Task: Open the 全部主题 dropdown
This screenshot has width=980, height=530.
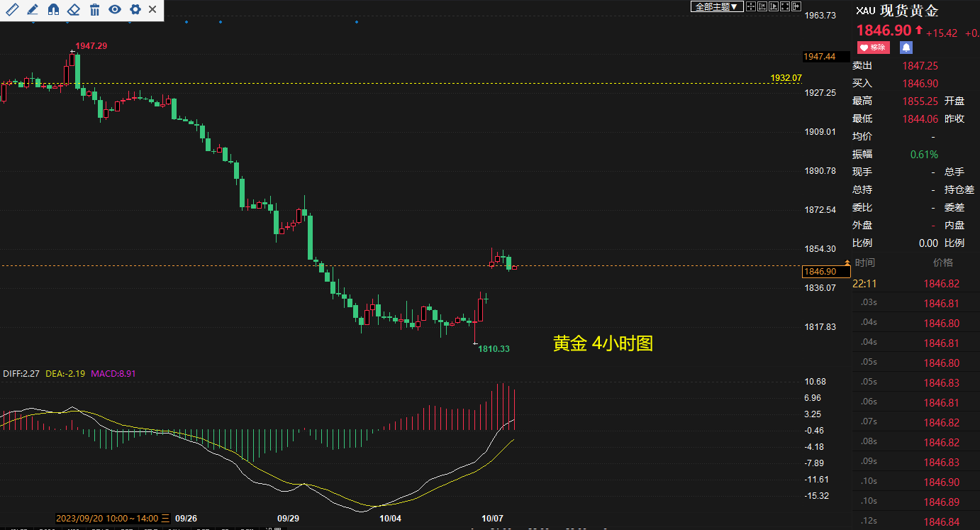Action: [716, 6]
